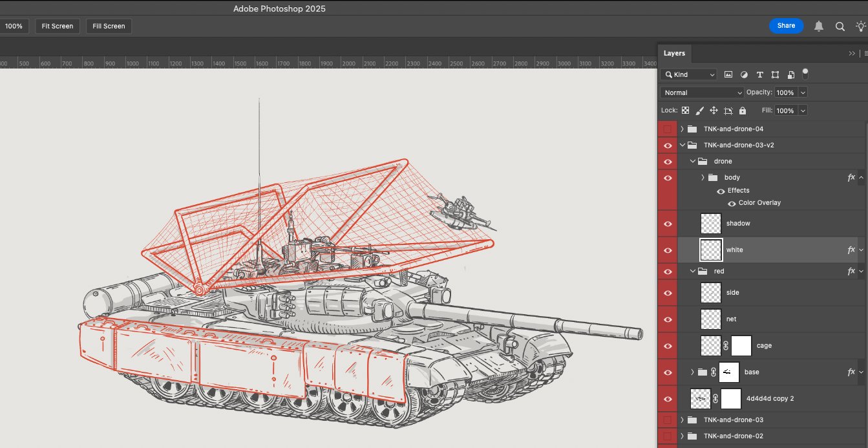This screenshot has width=868, height=448.
Task: Click the Fit Screen button
Action: pyautogui.click(x=58, y=27)
